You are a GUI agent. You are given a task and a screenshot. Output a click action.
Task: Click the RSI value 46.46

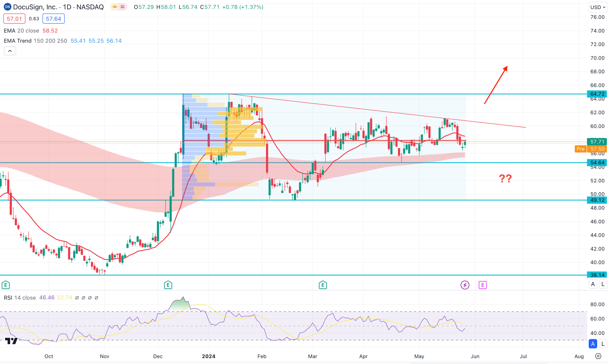(47, 298)
